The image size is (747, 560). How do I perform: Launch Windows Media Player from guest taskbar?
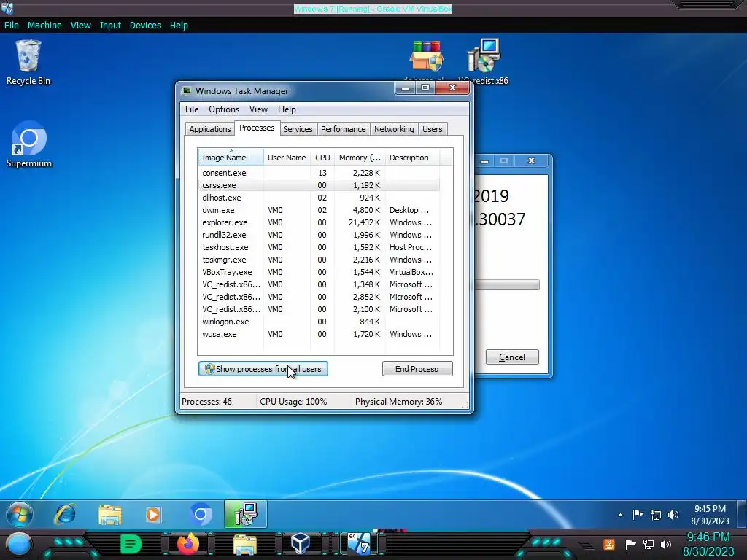click(x=153, y=514)
